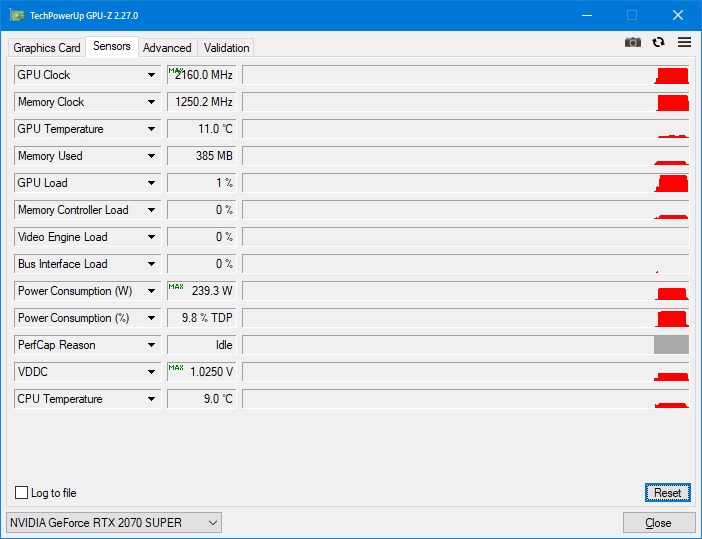Open the Power Consumption (W) dropdown

[x=151, y=291]
